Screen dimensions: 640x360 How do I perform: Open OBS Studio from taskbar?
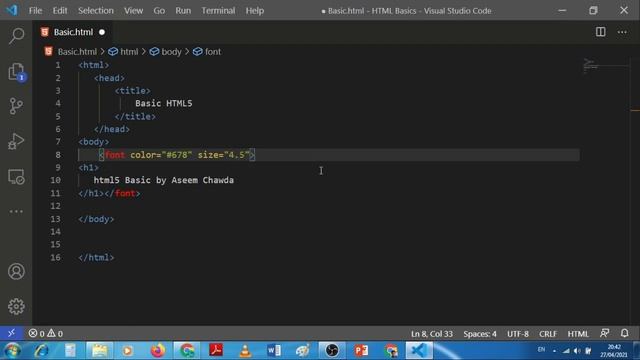coord(332,350)
